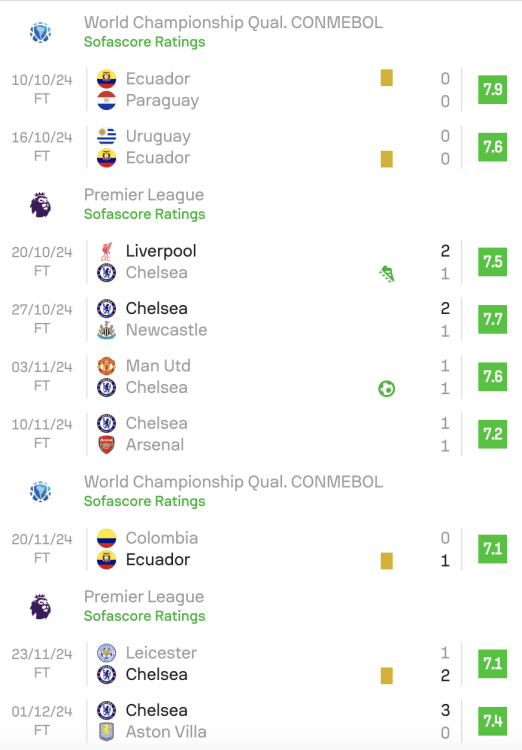Click the yellow card in Ecuador vs Paraguay
This screenshot has width=522, height=750.
[387, 77]
